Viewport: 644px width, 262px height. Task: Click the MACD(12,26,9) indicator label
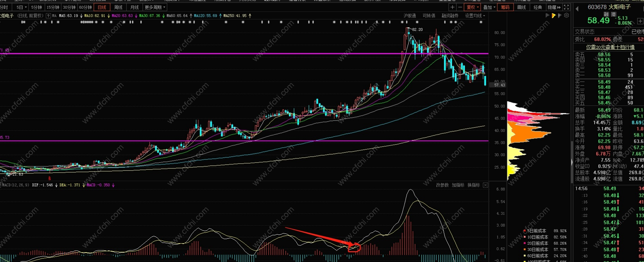click(16, 185)
